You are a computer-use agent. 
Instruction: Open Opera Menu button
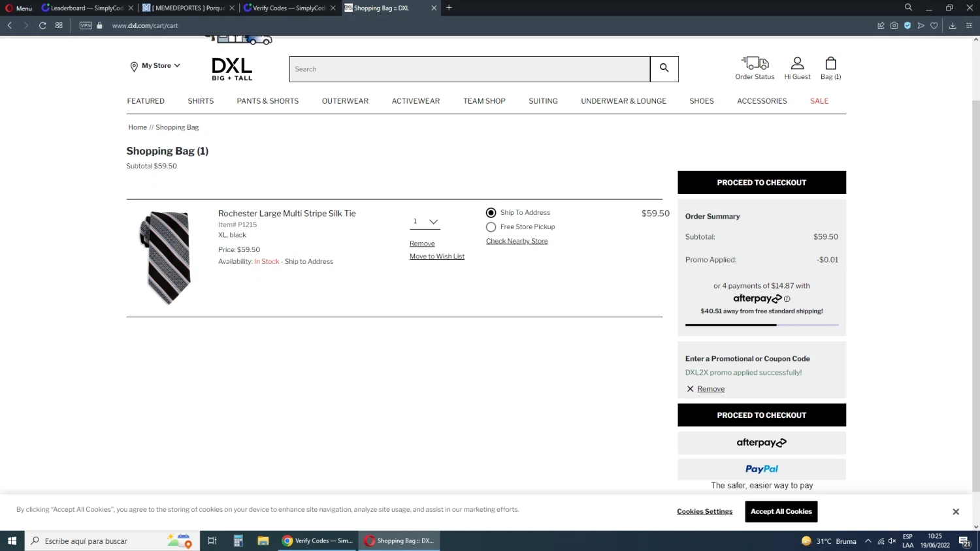pyautogui.click(x=19, y=8)
